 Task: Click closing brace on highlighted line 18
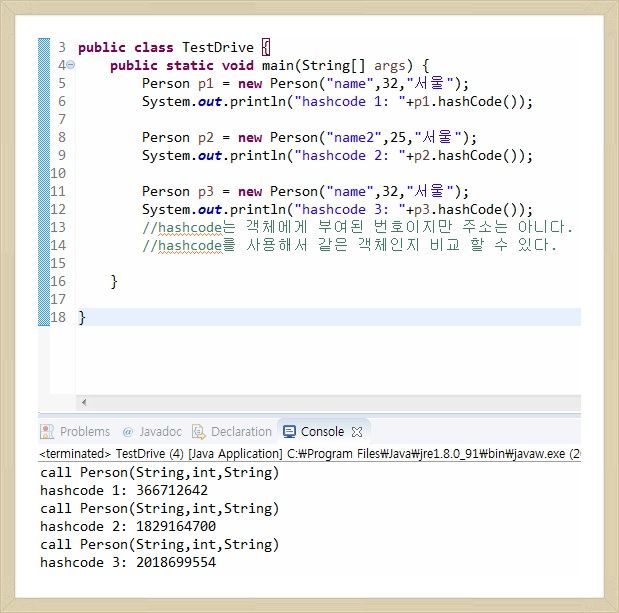(x=82, y=317)
